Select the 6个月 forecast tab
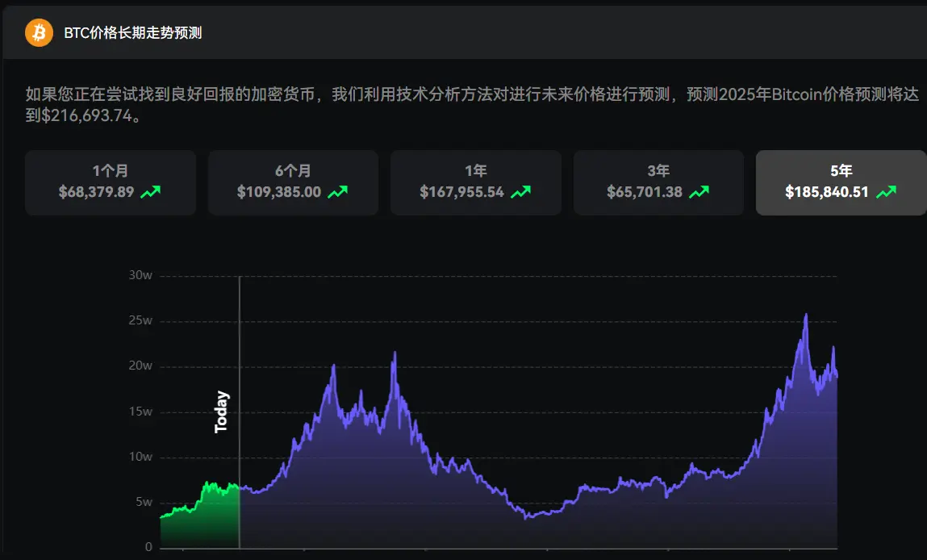The height and width of the screenshot is (560, 927). [293, 182]
